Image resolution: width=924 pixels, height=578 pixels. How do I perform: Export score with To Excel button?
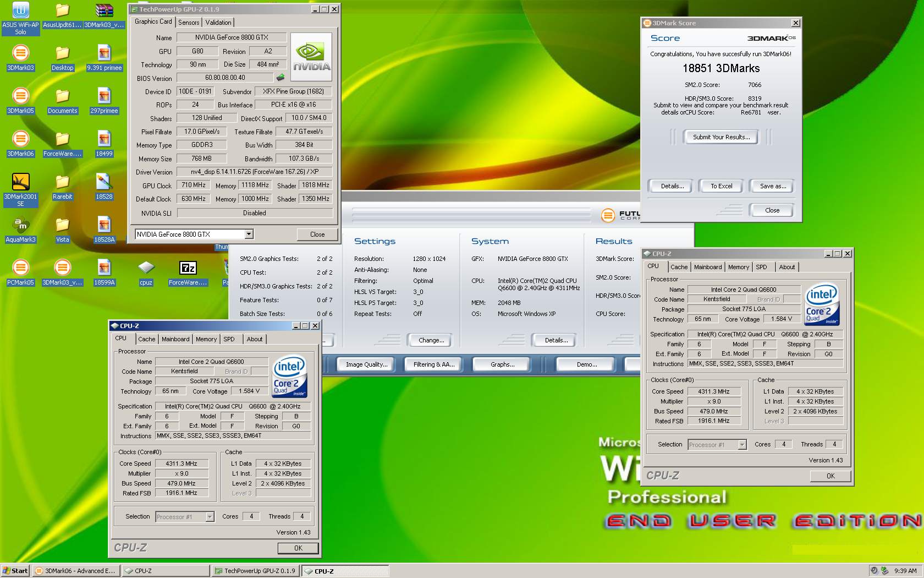[x=722, y=186]
